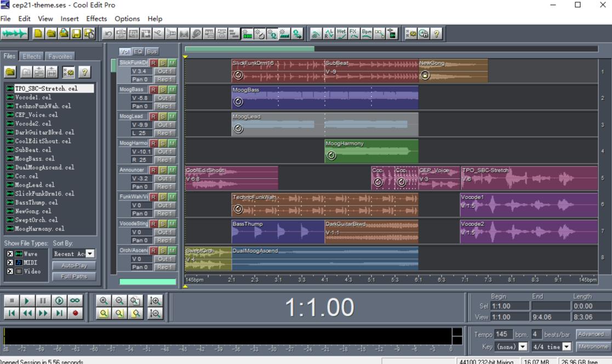The image size is (612, 364).
Task: Click the Play button in transport controls
Action: (x=27, y=301)
